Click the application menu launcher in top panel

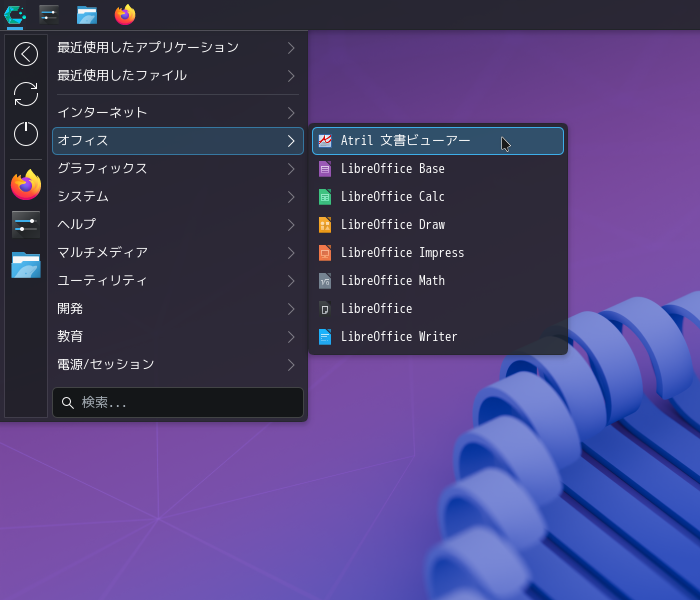click(15, 15)
